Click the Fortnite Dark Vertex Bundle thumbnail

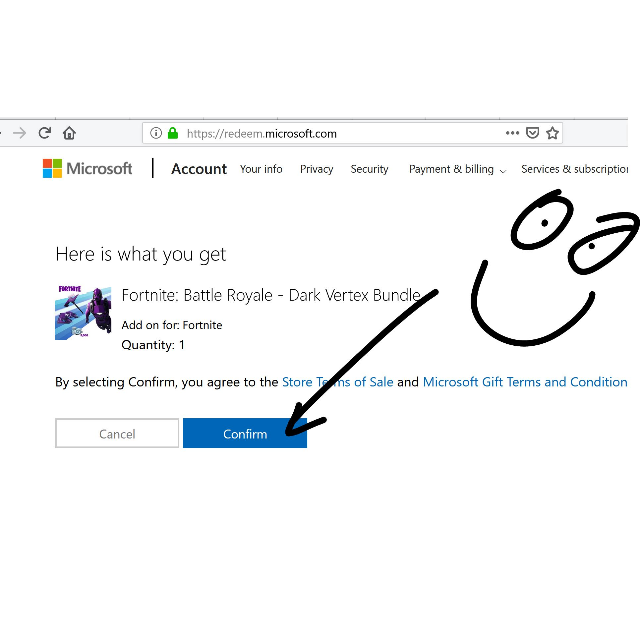[83, 313]
